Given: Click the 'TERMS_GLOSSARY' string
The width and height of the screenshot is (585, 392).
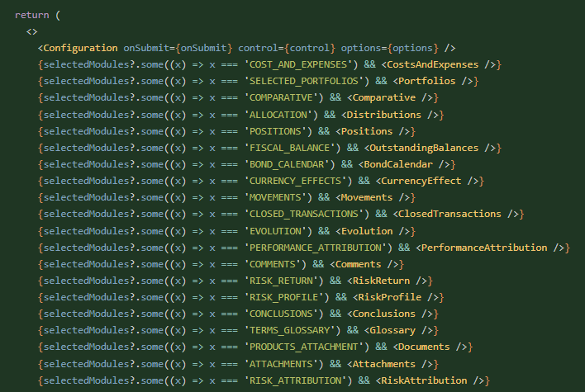Looking at the screenshot, I should [x=289, y=330].
